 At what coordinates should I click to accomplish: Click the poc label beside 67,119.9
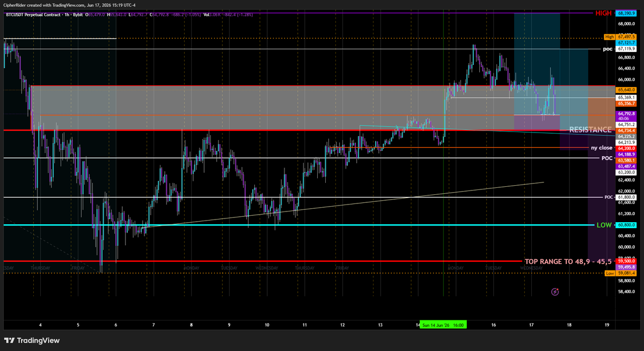click(608, 49)
